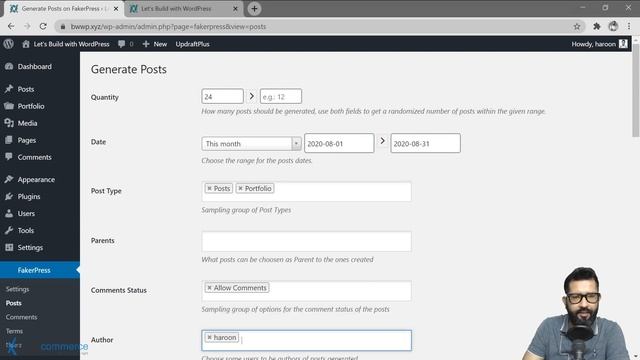Open FakerPress Settings submenu link
This screenshot has width=640, height=360.
pos(18,289)
